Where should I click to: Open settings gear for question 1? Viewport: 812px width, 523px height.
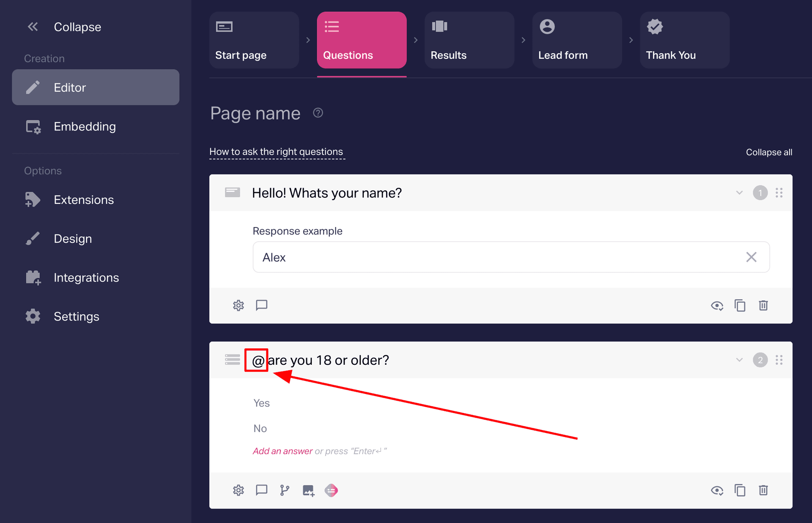tap(239, 306)
